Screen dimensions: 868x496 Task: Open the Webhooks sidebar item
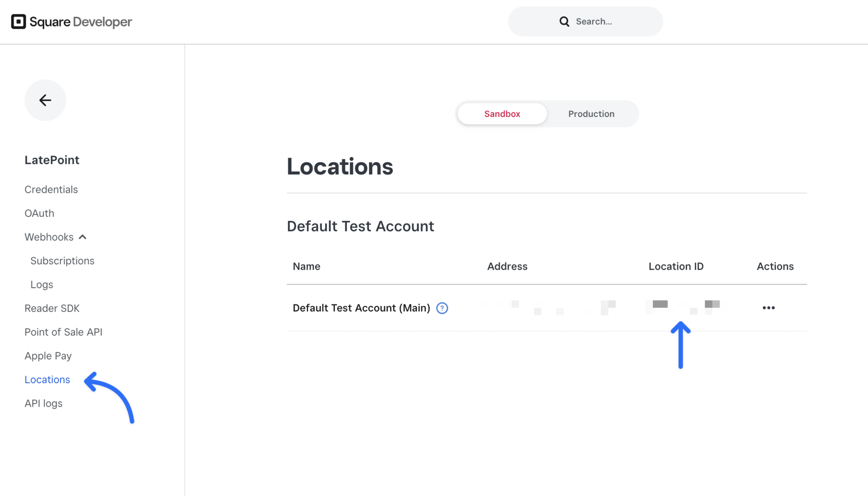[x=49, y=237]
